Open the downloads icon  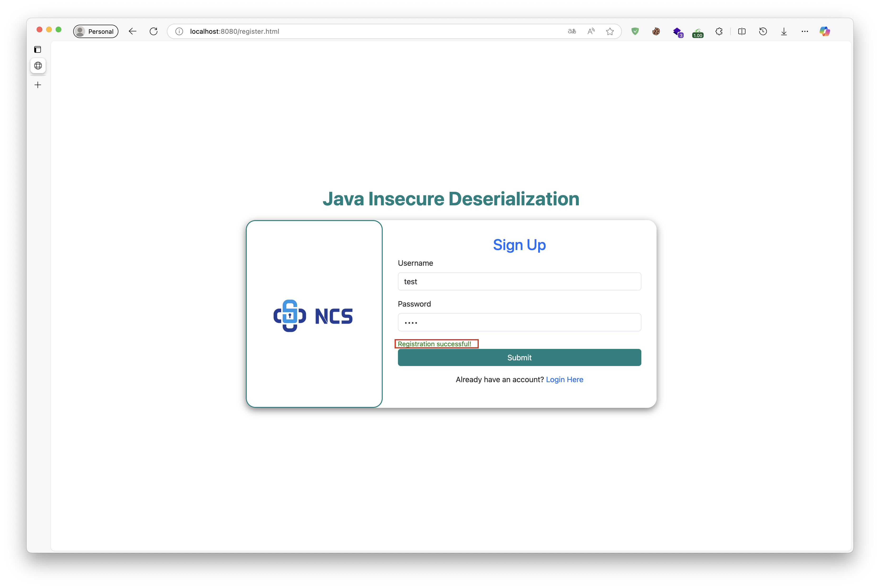point(784,32)
